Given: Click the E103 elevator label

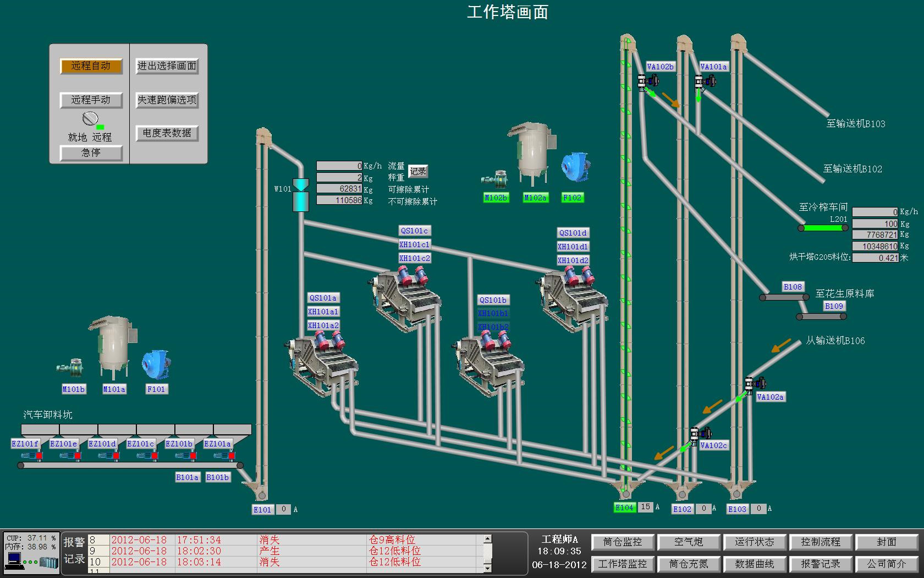Looking at the screenshot, I should [x=737, y=509].
